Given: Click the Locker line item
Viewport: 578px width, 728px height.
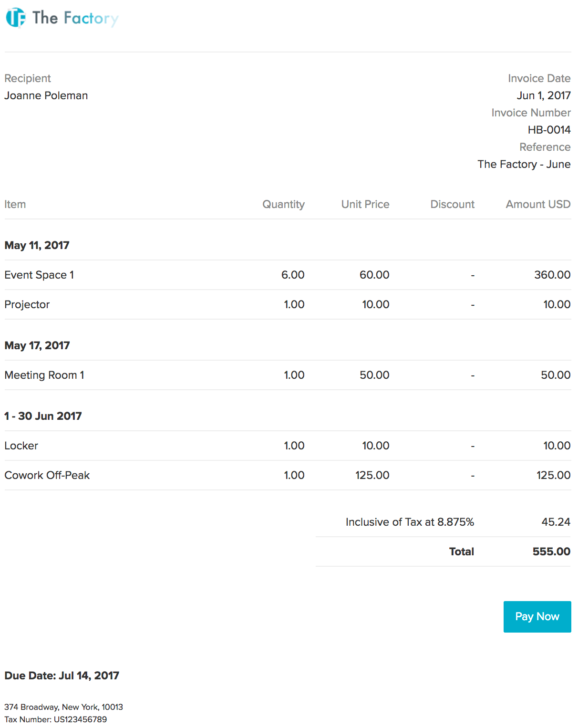Looking at the screenshot, I should 21,446.
